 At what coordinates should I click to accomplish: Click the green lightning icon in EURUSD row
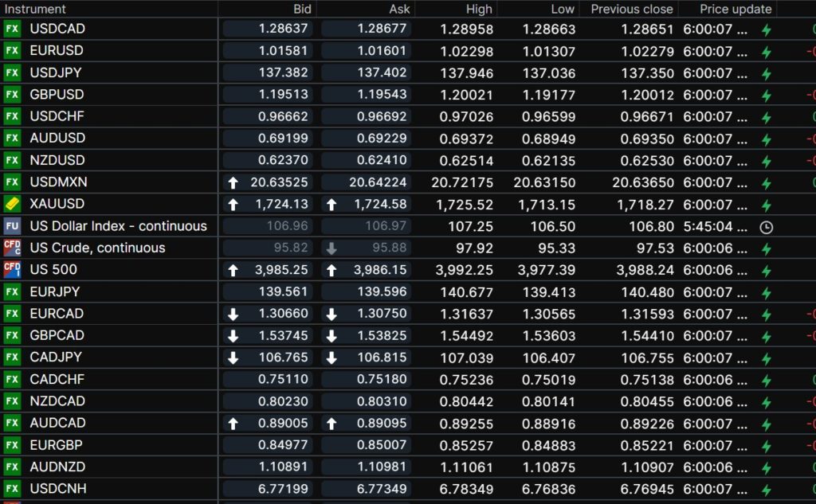pyautogui.click(x=767, y=52)
